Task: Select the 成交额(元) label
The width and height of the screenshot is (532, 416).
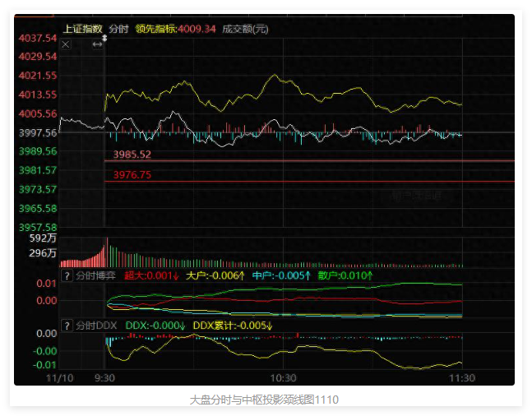Action: tap(246, 29)
